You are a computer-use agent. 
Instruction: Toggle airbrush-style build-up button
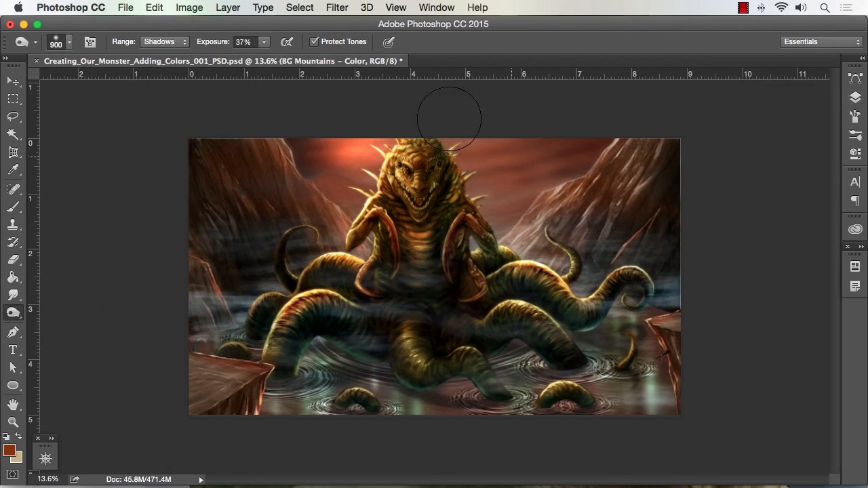pos(287,42)
